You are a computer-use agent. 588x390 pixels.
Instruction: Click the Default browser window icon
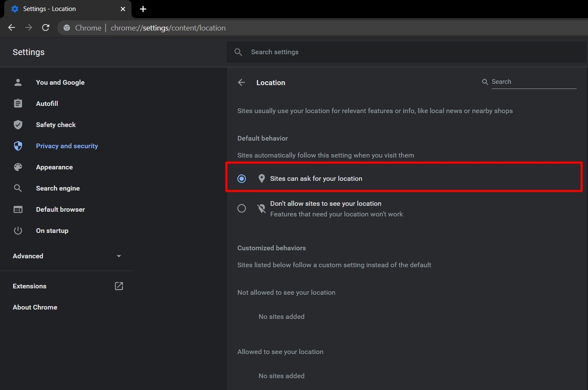[18, 209]
